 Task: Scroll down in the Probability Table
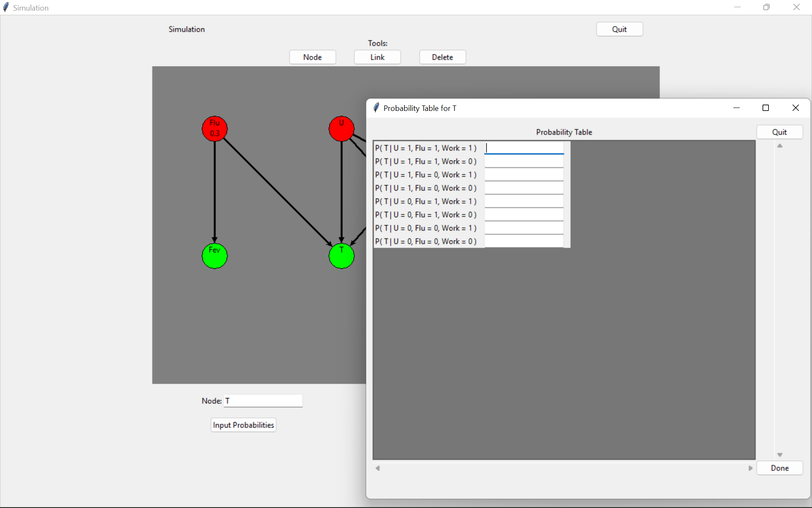click(x=779, y=455)
